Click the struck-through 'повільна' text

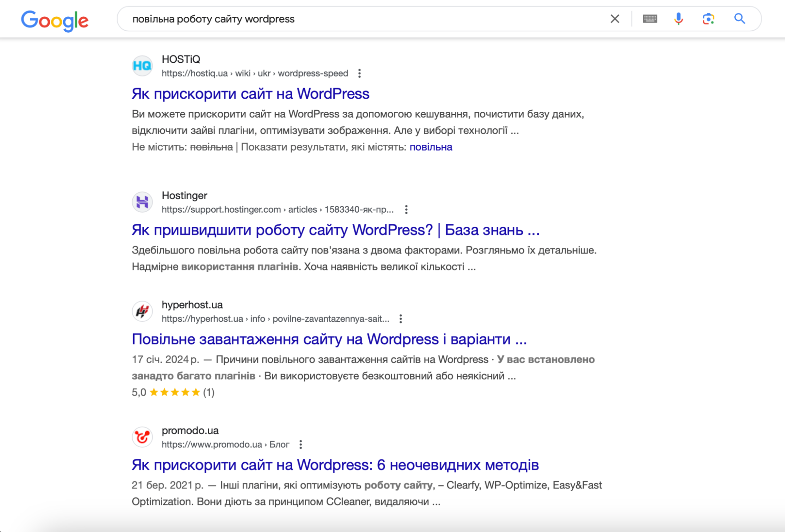click(x=211, y=147)
